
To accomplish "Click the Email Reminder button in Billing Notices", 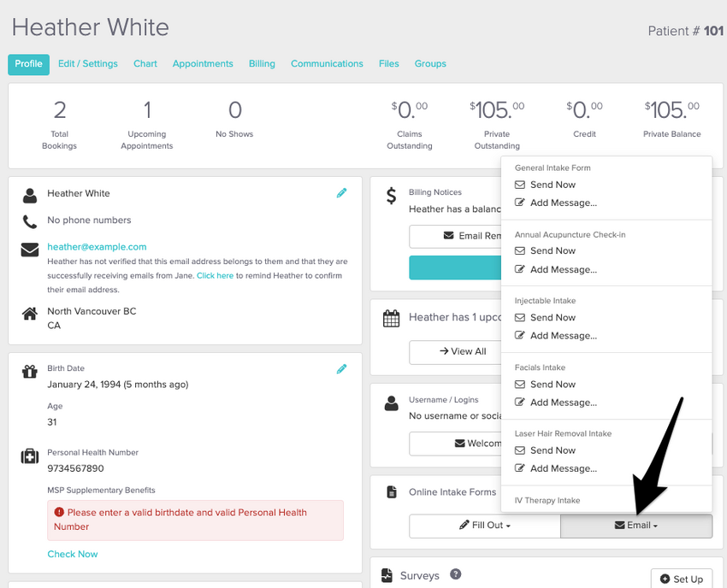I will click(455, 237).
